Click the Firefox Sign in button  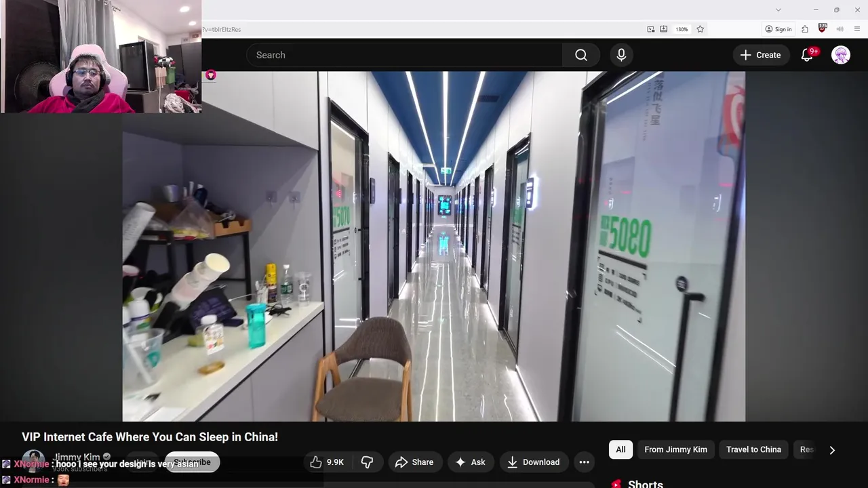[x=778, y=29]
